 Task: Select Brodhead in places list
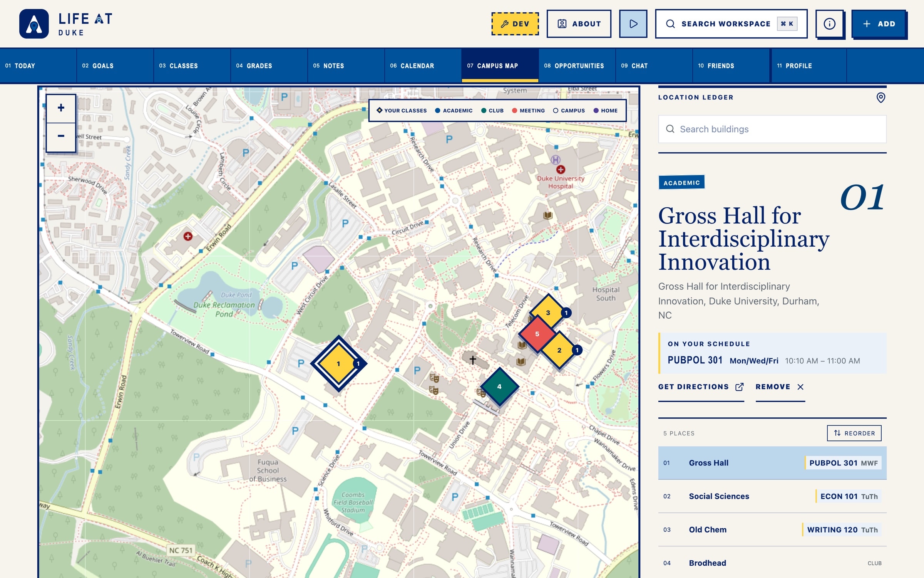pos(772,563)
